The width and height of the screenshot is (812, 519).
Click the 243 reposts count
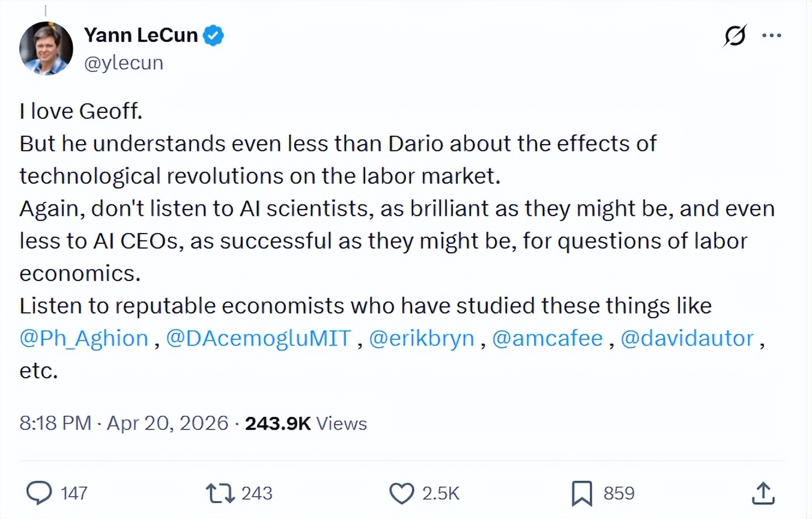coord(257,493)
